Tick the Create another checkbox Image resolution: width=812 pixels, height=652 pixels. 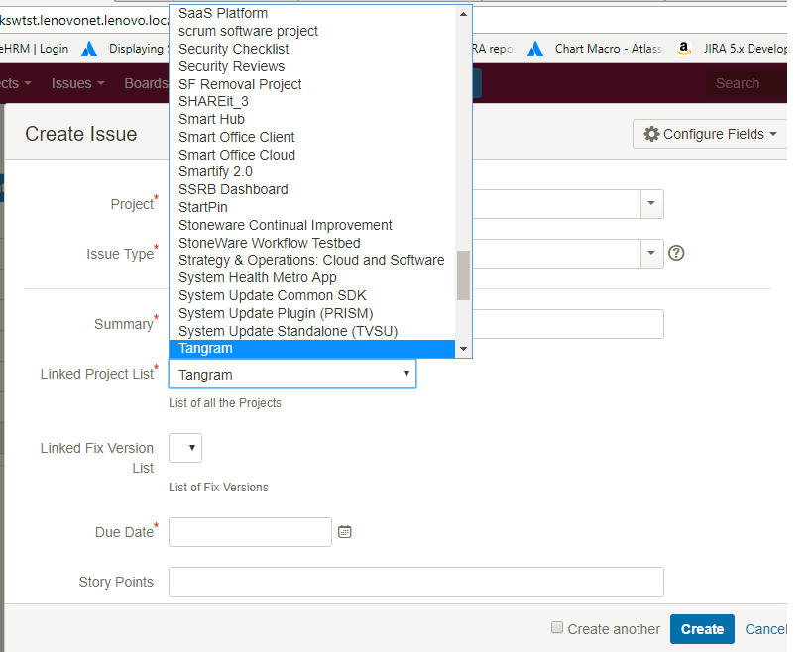coord(556,627)
